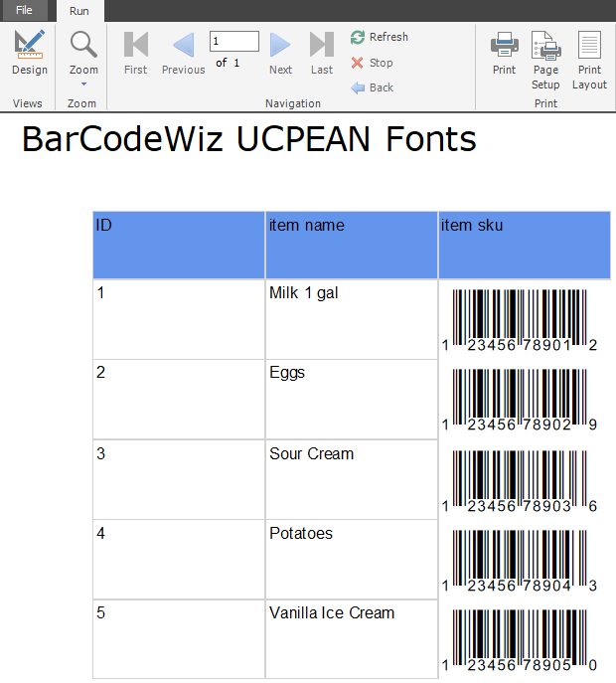Jump to Last page

tap(322, 53)
